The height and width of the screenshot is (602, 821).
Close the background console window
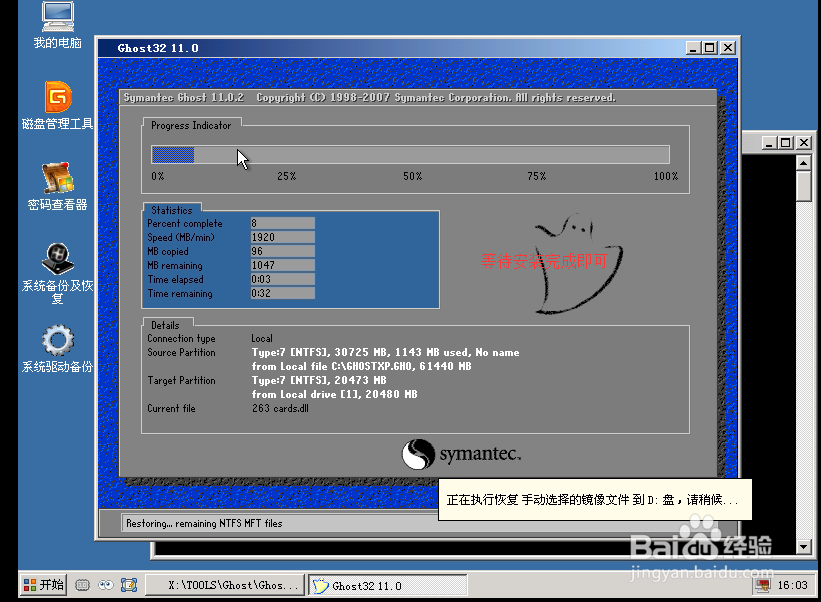pos(804,142)
